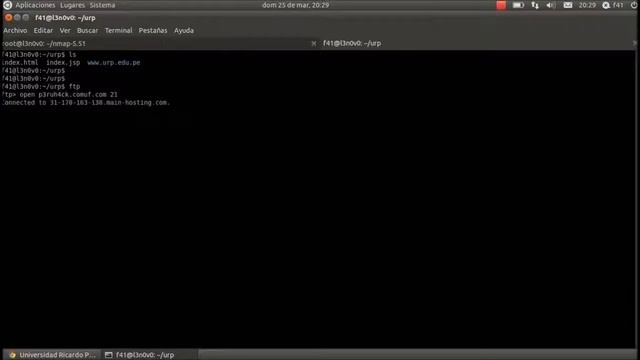
Task: Open the Ubuntu logo menu icon
Action: click(x=7, y=5)
